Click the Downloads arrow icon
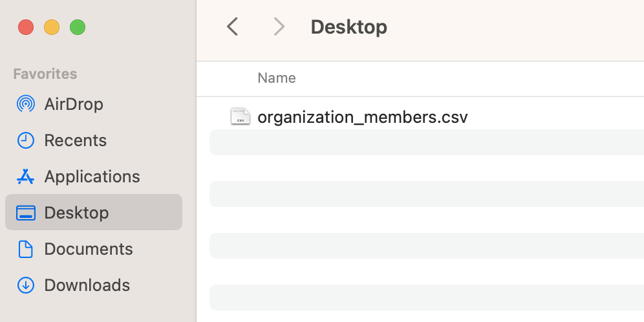 point(26,285)
